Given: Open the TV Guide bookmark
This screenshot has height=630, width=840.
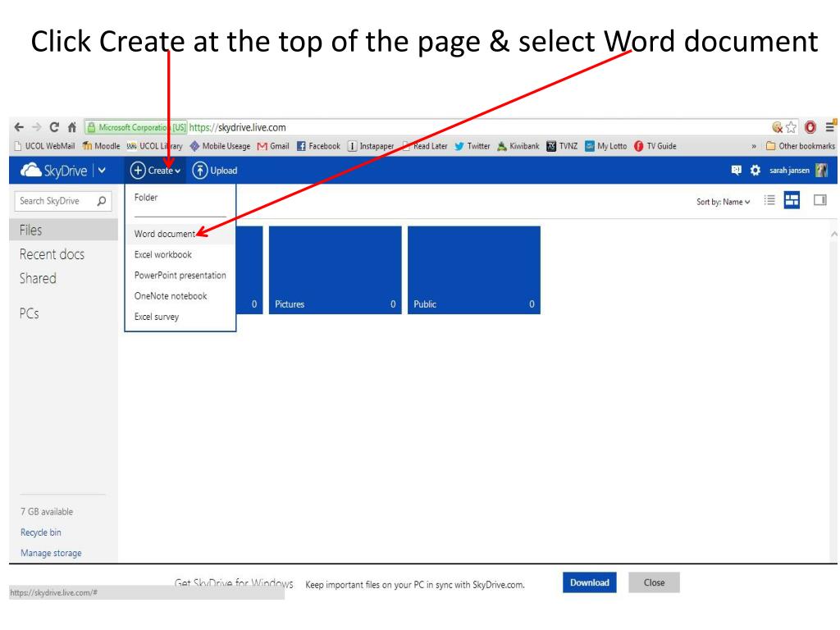Looking at the screenshot, I should [x=655, y=146].
